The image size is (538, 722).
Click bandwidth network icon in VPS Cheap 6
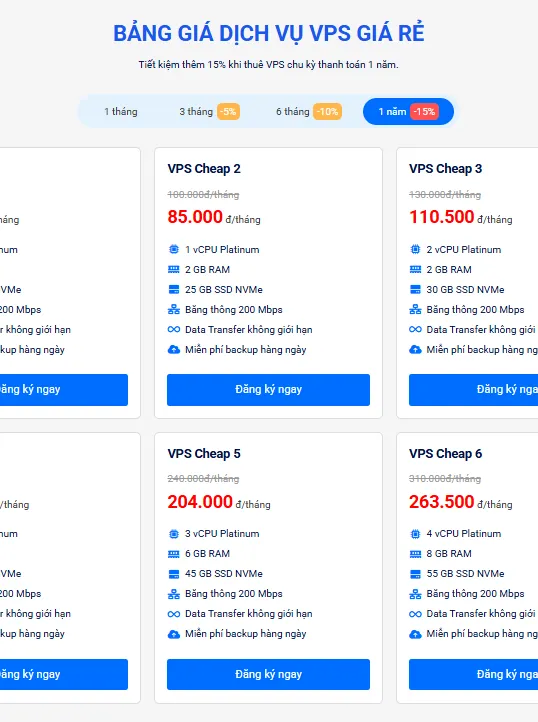(x=415, y=594)
